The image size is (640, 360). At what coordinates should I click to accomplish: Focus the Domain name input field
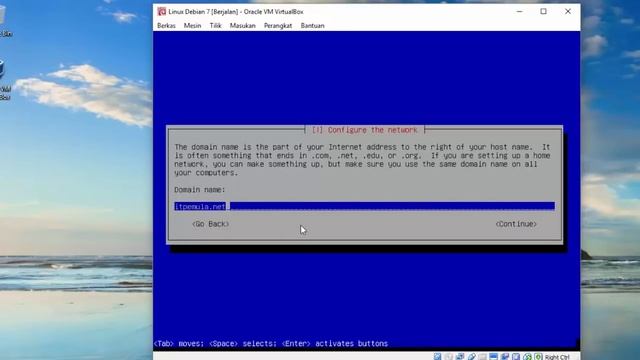(364, 207)
